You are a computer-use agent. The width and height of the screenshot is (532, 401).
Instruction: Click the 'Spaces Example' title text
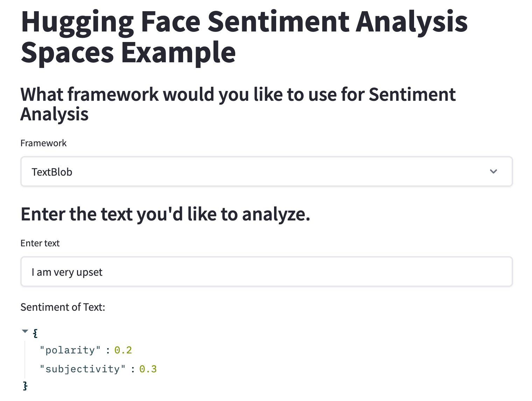128,52
